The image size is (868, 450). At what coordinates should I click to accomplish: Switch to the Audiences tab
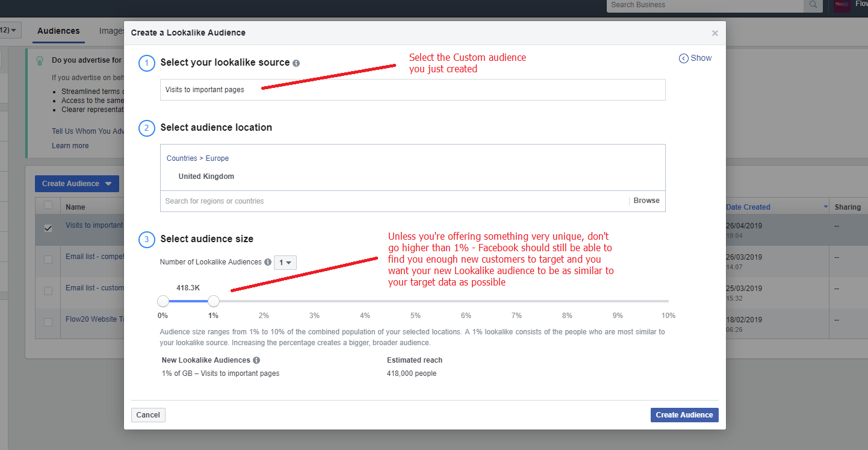[58, 31]
